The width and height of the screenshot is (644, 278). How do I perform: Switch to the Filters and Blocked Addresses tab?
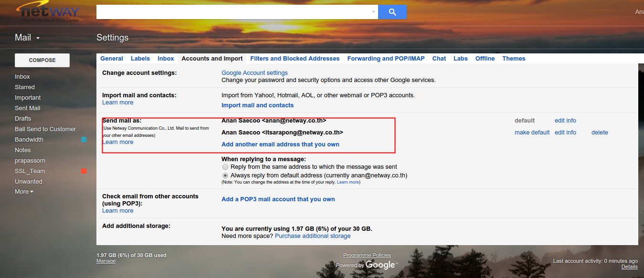pos(295,59)
